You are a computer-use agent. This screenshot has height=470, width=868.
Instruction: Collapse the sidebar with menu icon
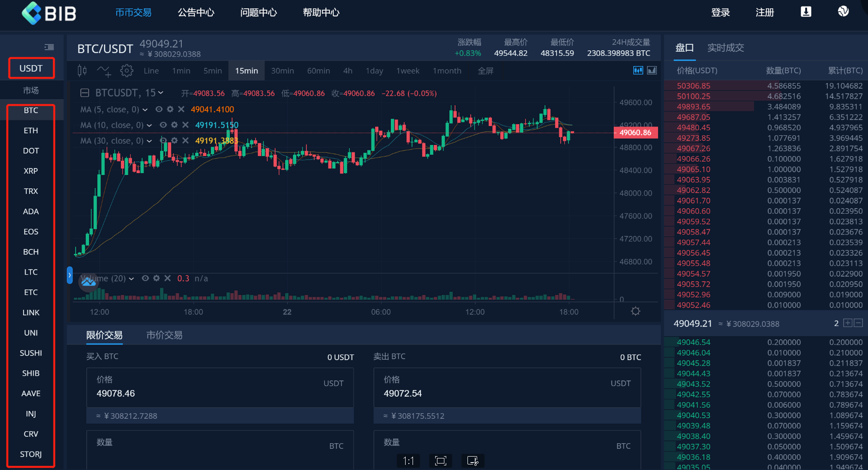49,47
